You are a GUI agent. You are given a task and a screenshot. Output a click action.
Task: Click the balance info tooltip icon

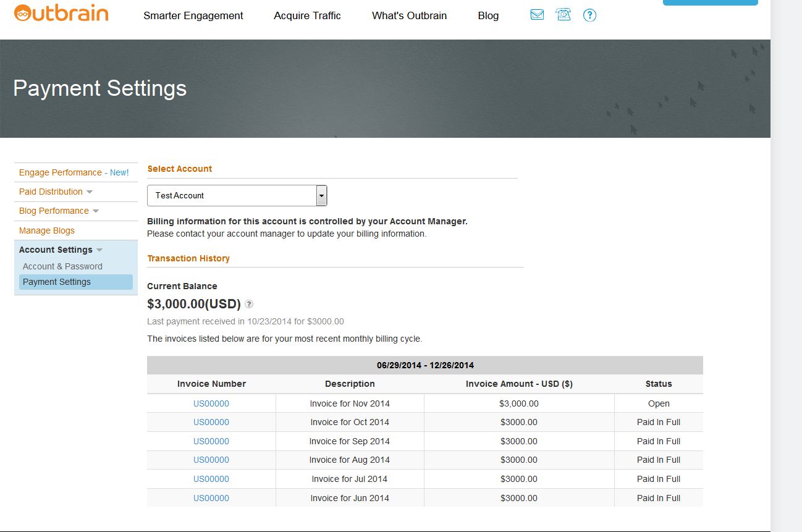[x=249, y=304]
